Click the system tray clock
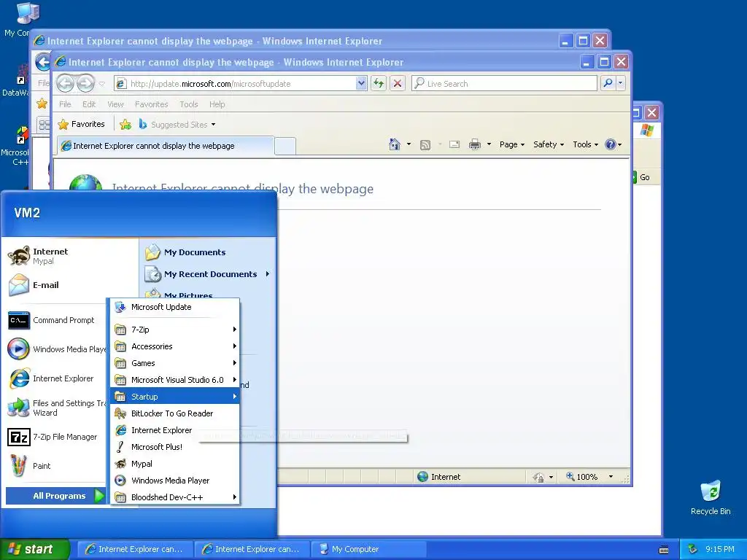747x560 pixels. coord(719,549)
